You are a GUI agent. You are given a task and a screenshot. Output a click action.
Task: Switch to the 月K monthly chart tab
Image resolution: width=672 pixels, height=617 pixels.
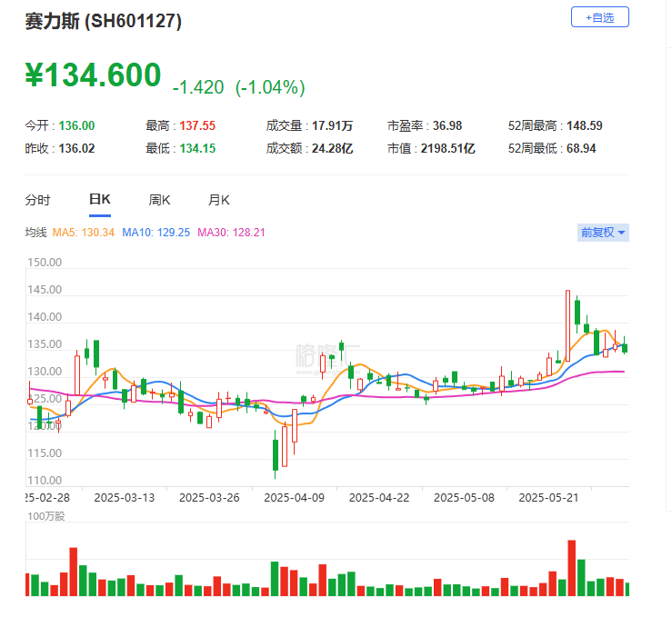coord(218,200)
